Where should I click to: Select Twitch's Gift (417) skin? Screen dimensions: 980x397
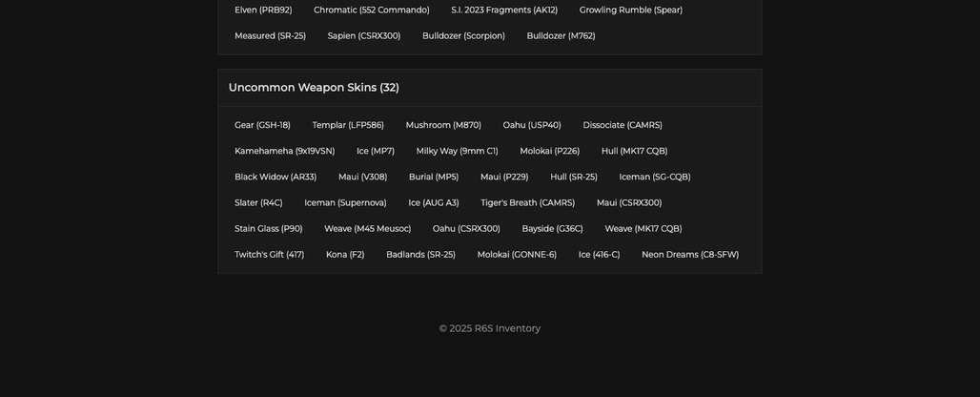pos(270,255)
